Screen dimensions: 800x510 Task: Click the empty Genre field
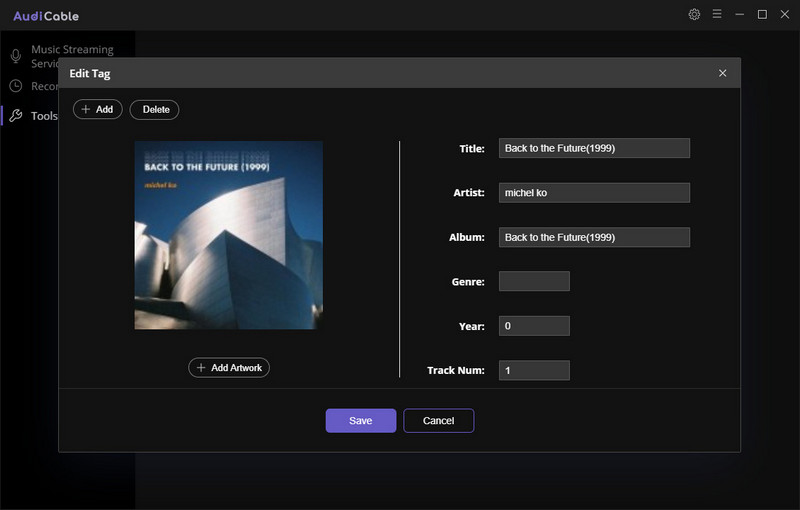(x=534, y=282)
